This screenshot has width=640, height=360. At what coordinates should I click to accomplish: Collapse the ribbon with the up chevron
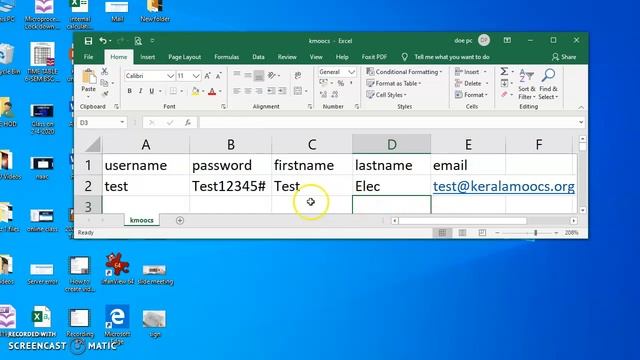[x=581, y=107]
